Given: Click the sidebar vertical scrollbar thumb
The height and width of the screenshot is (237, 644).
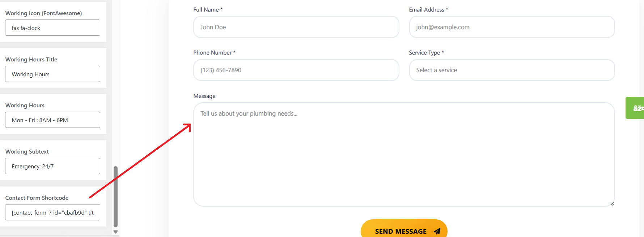Looking at the screenshot, I should click(x=116, y=197).
